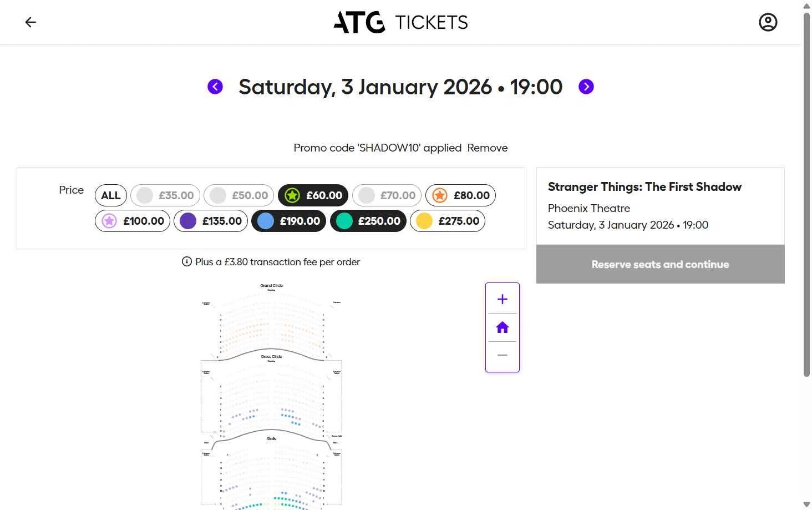812x510 pixels.
Task: Toggle the £250.00 price filter
Action: coord(368,221)
